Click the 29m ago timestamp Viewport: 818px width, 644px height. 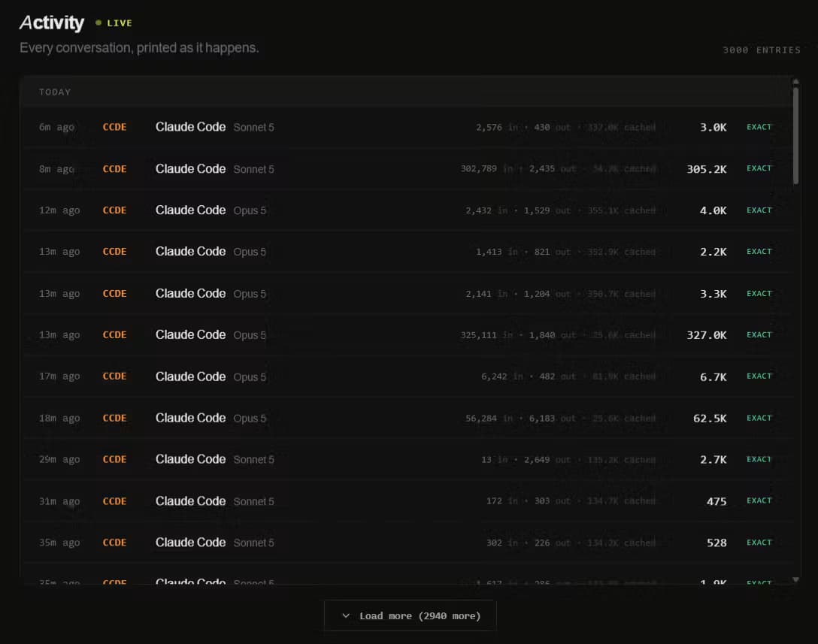click(x=59, y=459)
